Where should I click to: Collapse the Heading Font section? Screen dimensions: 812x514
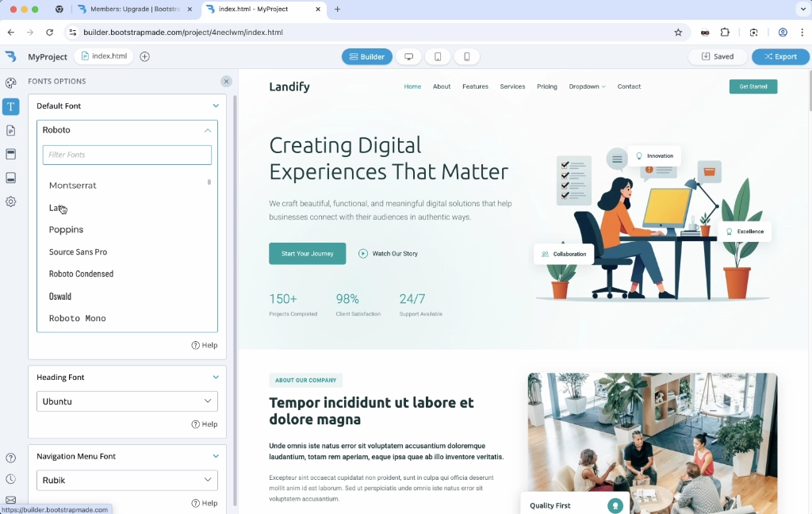(216, 378)
